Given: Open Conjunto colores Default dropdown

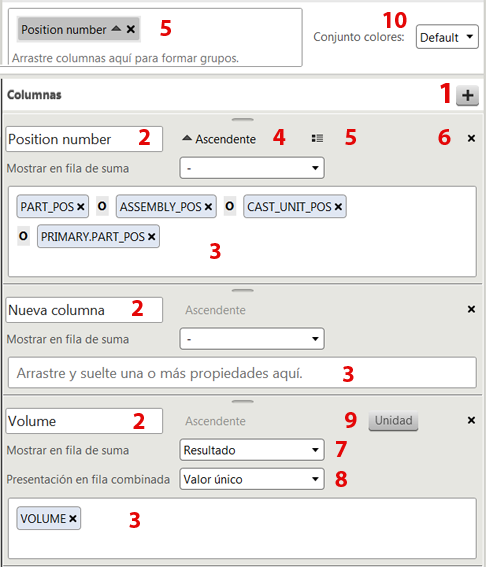Looking at the screenshot, I should pos(447,37).
